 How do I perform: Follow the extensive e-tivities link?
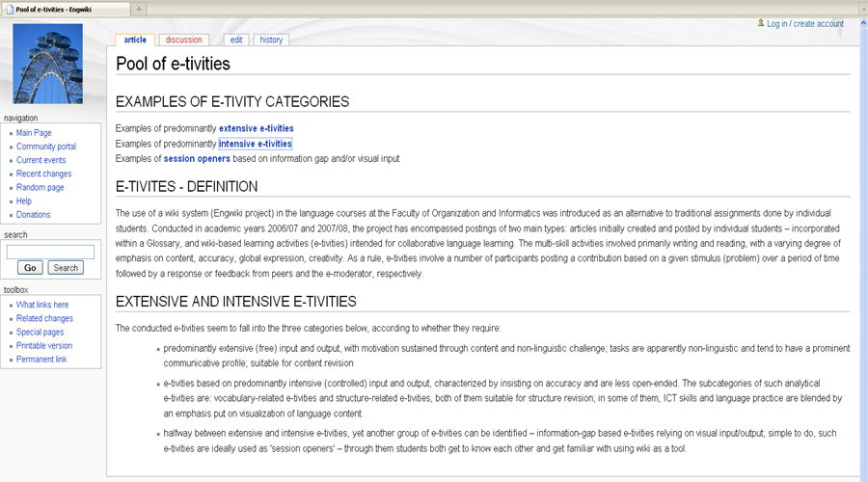(x=257, y=128)
